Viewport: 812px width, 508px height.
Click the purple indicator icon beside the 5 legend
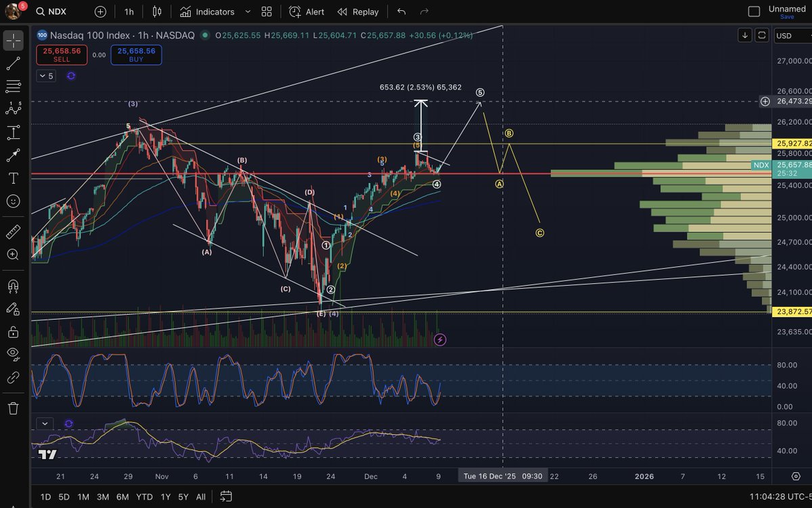(x=71, y=76)
